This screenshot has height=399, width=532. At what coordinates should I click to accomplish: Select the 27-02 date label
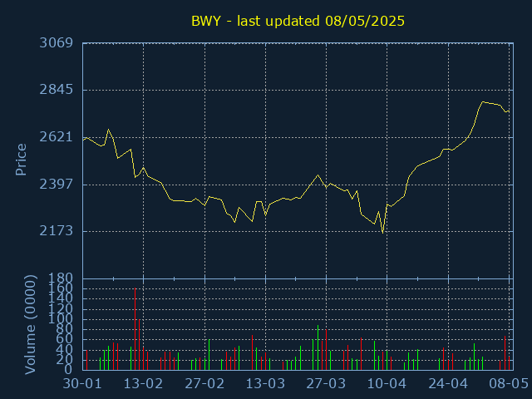[204, 384]
